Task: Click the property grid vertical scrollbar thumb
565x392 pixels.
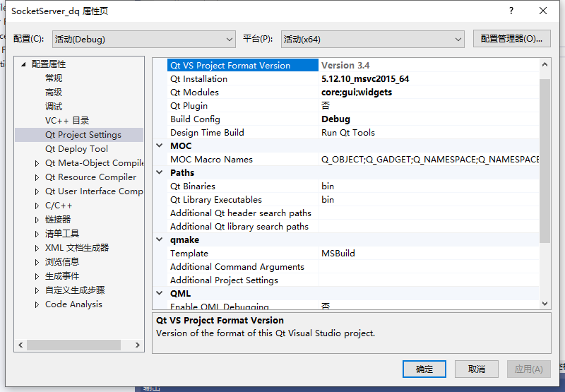Action: coord(545,161)
